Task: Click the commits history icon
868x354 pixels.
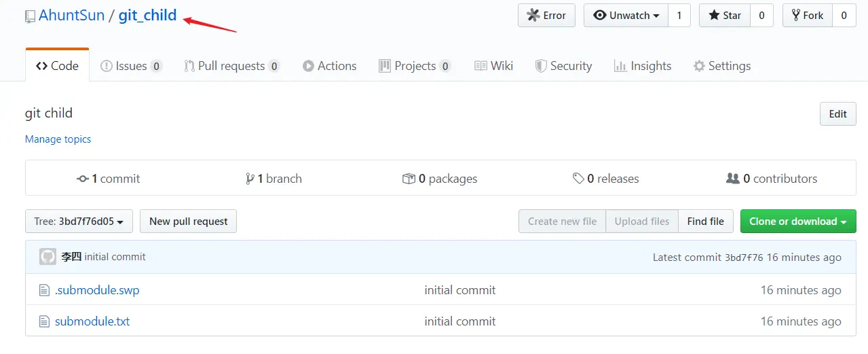Action: 83,179
